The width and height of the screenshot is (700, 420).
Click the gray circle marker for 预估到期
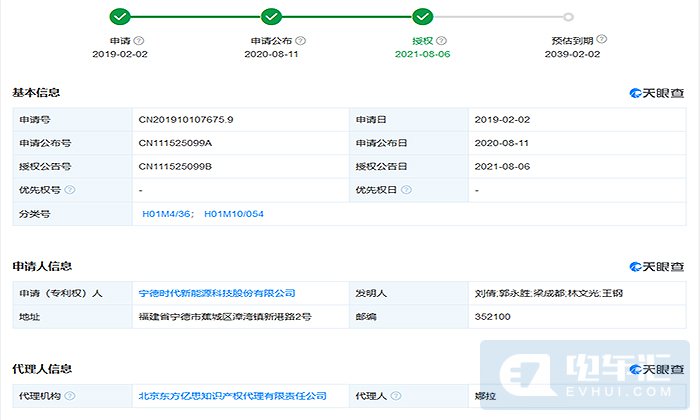[x=568, y=17]
